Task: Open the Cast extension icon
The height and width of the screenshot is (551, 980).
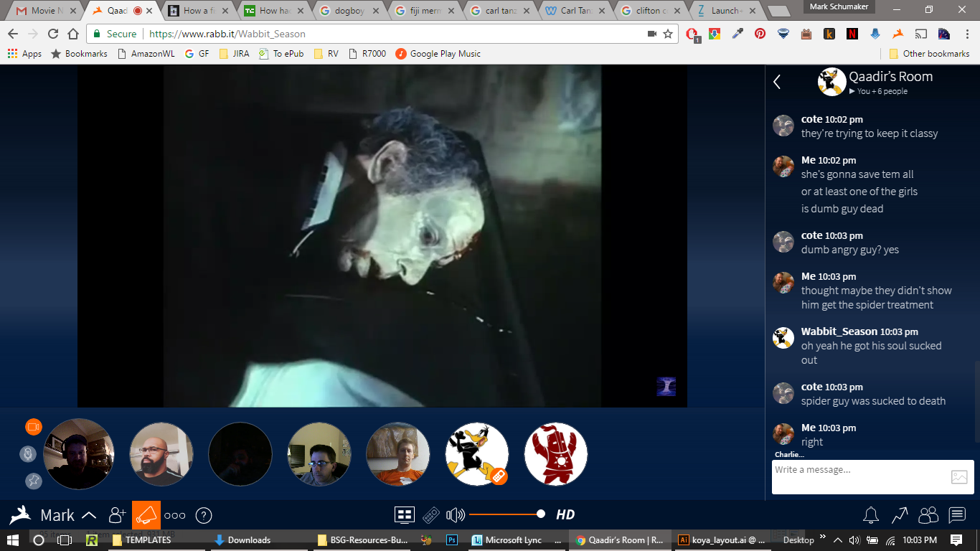Action: 920,34
